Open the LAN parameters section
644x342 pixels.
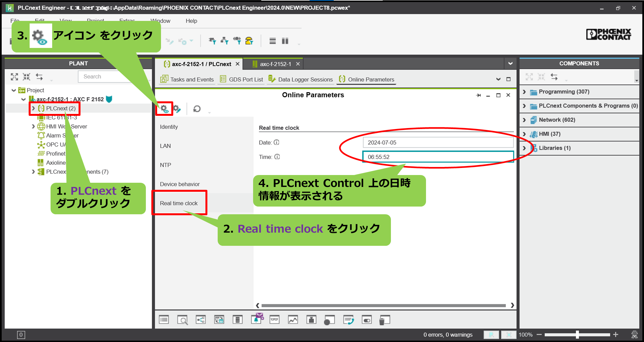click(165, 146)
